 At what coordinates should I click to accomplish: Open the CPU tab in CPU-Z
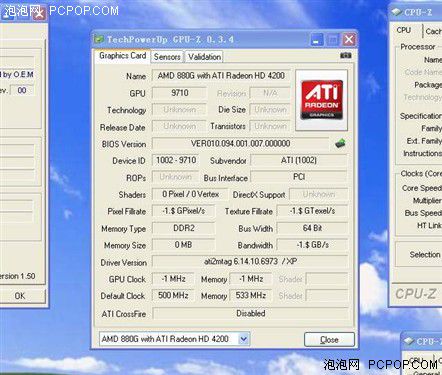404,30
